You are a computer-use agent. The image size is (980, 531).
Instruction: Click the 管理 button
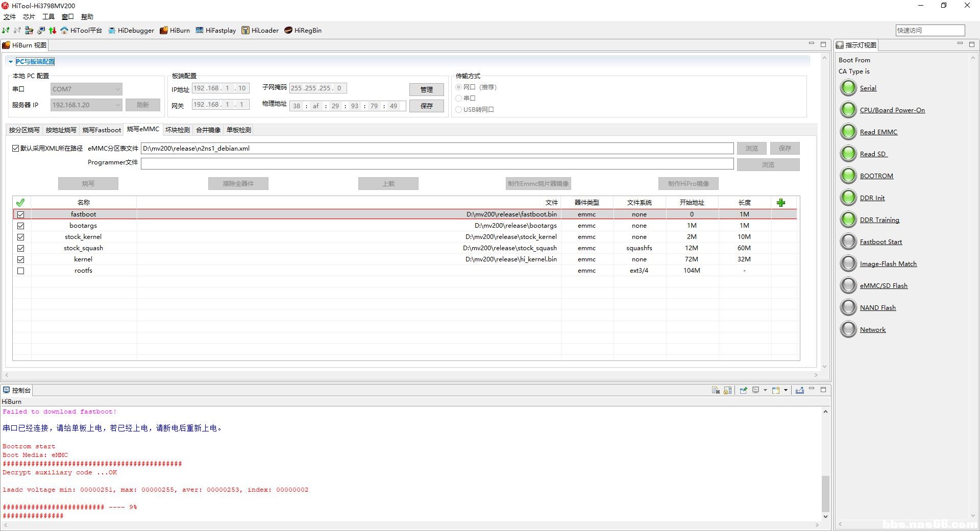click(426, 89)
